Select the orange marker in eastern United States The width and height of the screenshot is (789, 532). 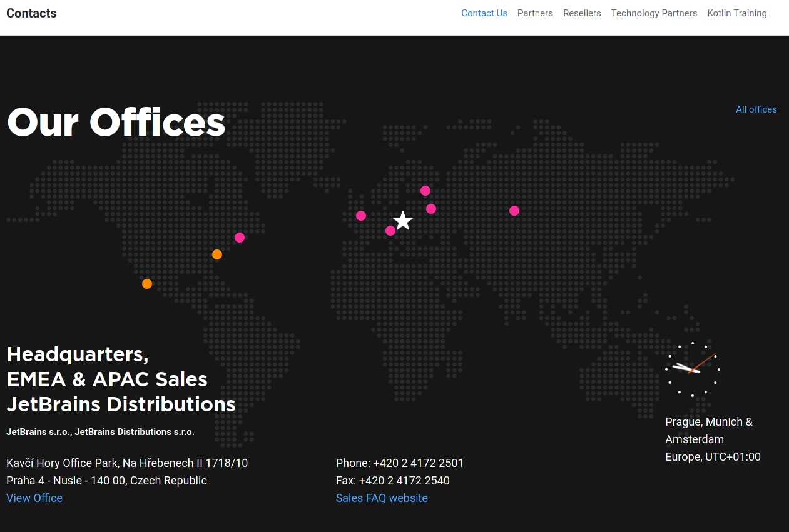217,254
